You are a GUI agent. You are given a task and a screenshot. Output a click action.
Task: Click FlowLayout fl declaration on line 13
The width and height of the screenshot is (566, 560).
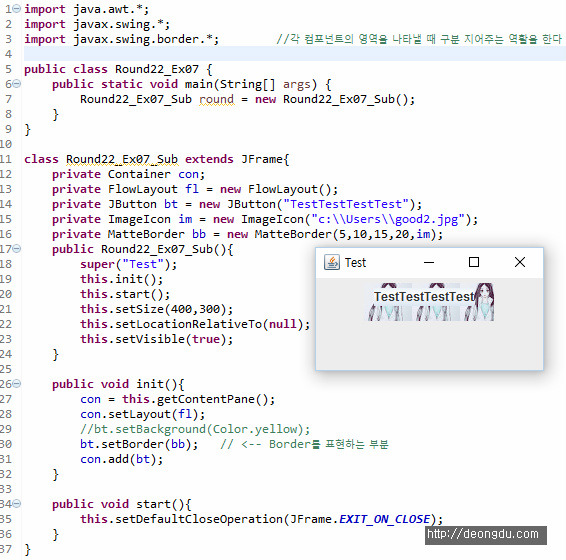pos(195,189)
